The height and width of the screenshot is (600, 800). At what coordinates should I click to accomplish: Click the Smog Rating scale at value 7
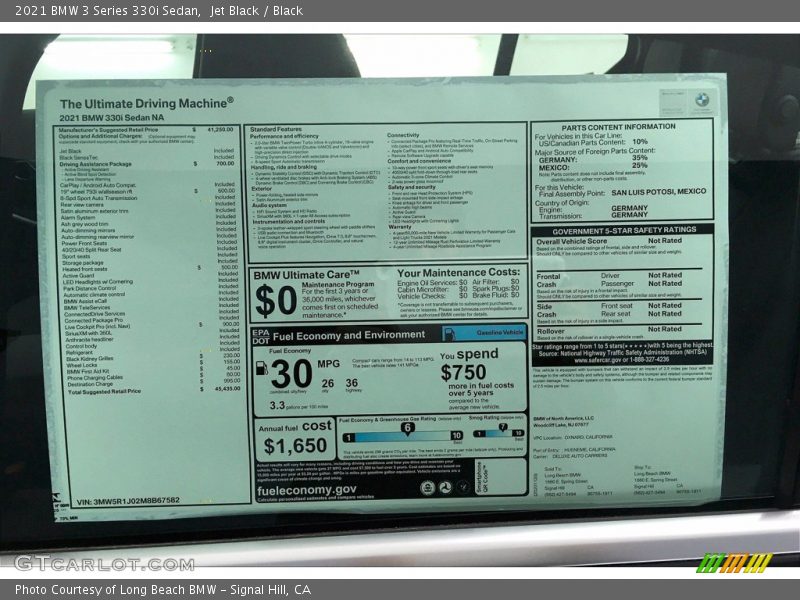coord(503,428)
